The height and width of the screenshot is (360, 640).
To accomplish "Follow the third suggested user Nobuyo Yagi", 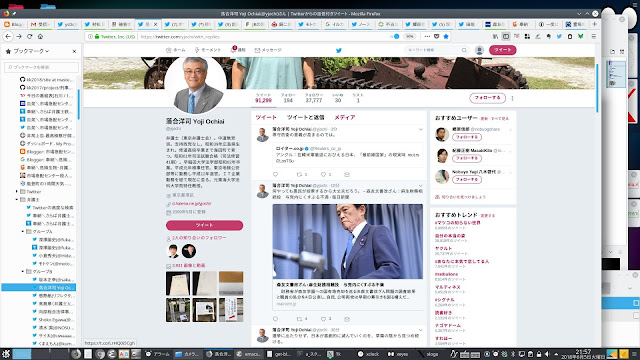I will (467, 180).
